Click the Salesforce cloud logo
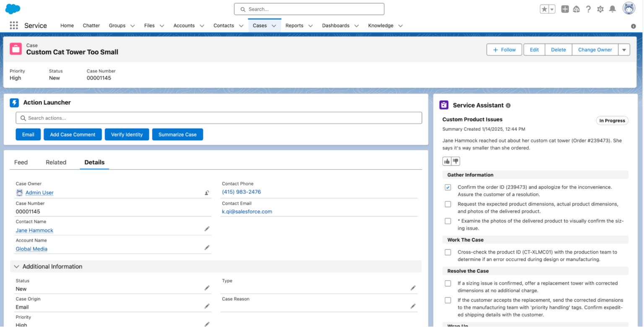 [13, 9]
